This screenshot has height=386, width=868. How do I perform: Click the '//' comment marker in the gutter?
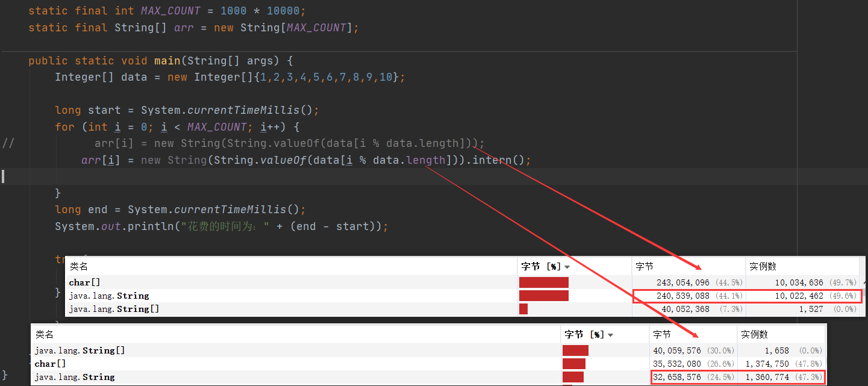pyautogui.click(x=8, y=143)
